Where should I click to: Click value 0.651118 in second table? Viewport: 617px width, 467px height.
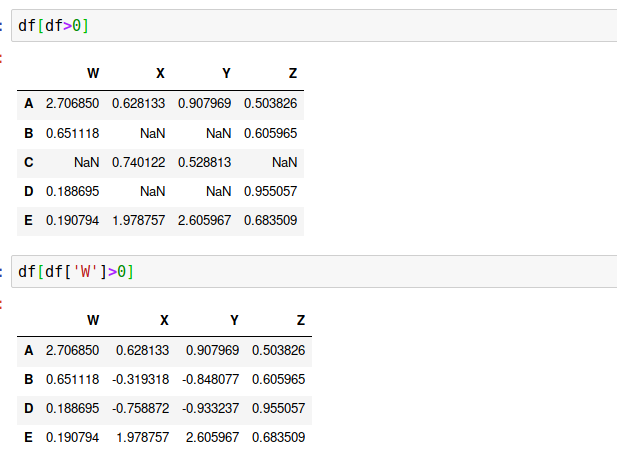pos(72,379)
